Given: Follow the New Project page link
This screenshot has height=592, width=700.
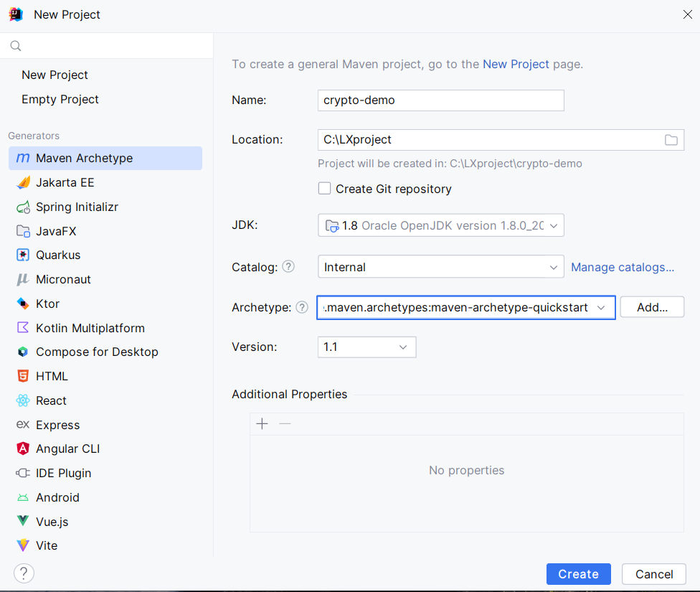Looking at the screenshot, I should 516,65.
